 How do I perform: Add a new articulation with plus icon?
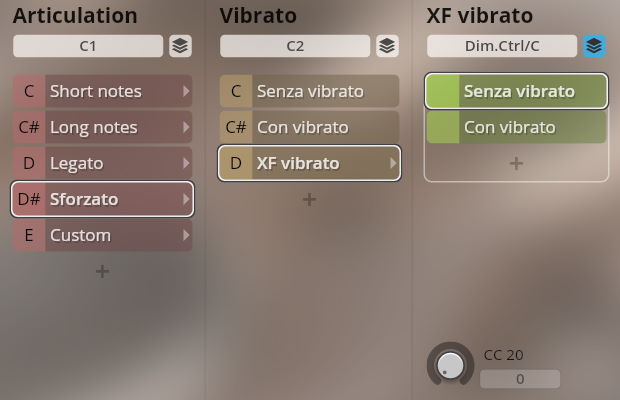click(102, 271)
